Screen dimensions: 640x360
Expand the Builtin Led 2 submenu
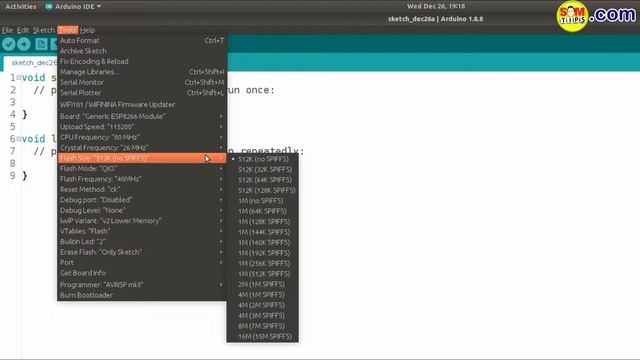[x=142, y=242]
